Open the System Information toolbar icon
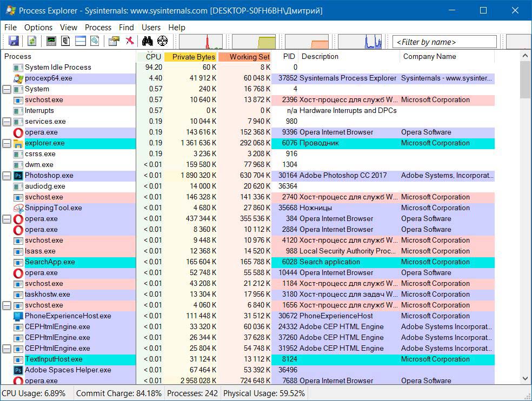 pyautogui.click(x=51, y=41)
